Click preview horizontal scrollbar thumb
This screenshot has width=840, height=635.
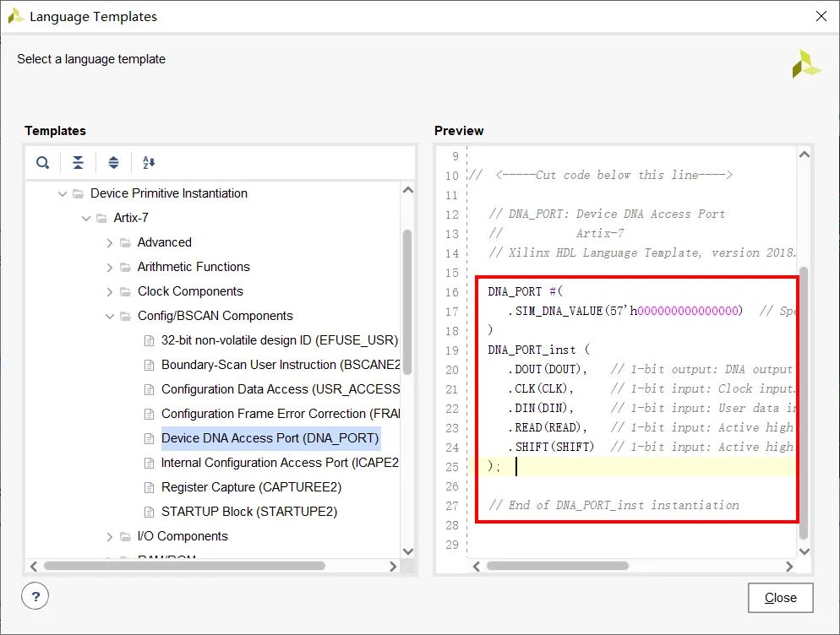point(557,566)
